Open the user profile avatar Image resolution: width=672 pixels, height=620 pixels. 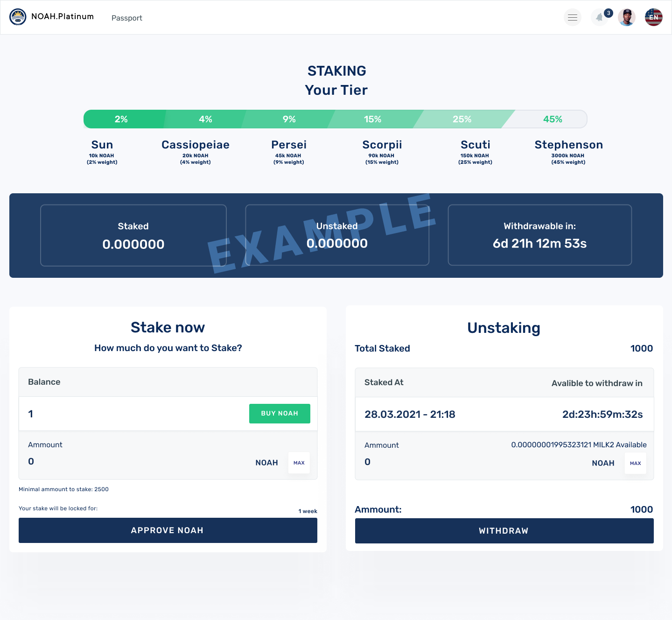627,18
